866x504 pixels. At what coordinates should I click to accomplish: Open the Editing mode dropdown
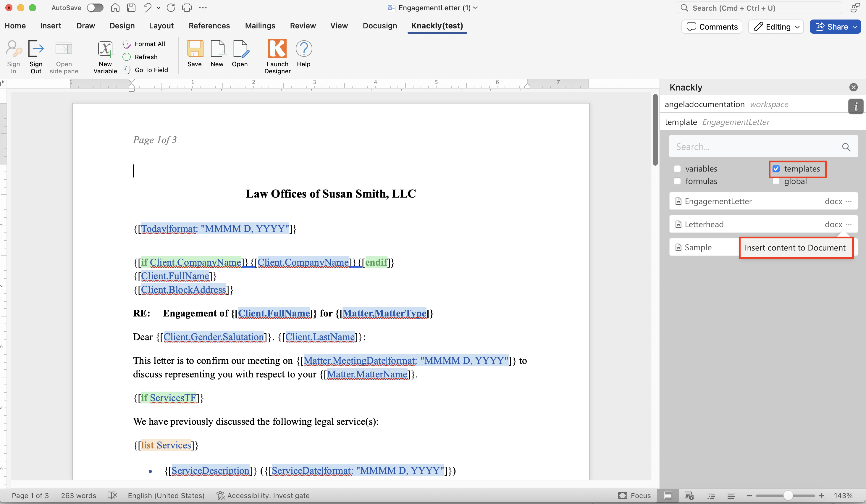(x=776, y=27)
